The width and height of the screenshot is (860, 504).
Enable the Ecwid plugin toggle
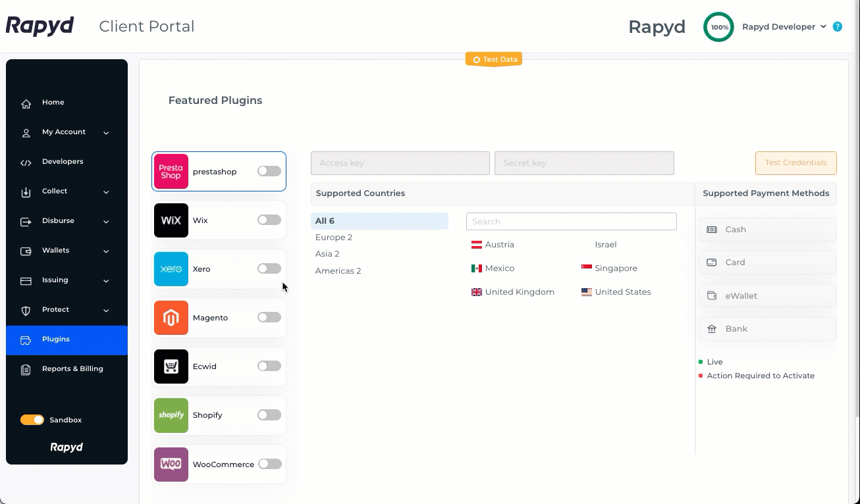click(269, 366)
